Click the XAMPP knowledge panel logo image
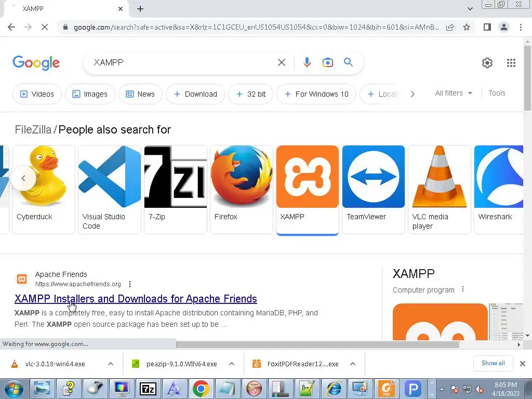This screenshot has height=399, width=532. pos(440,322)
